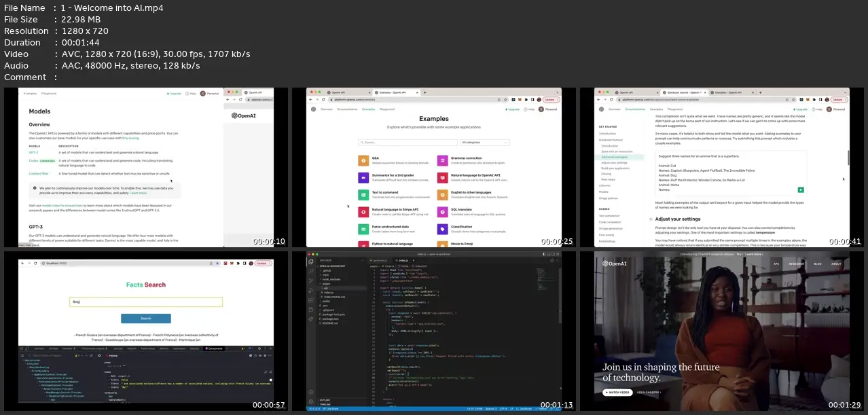868x415 pixels.
Task: Select Adjust your settings in docs sidebar
Action: pos(614,162)
